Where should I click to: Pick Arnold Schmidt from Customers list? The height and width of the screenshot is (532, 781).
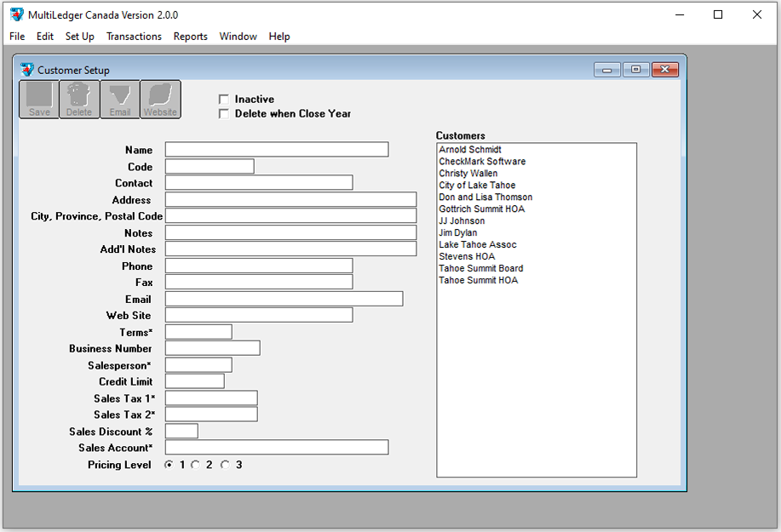470,150
